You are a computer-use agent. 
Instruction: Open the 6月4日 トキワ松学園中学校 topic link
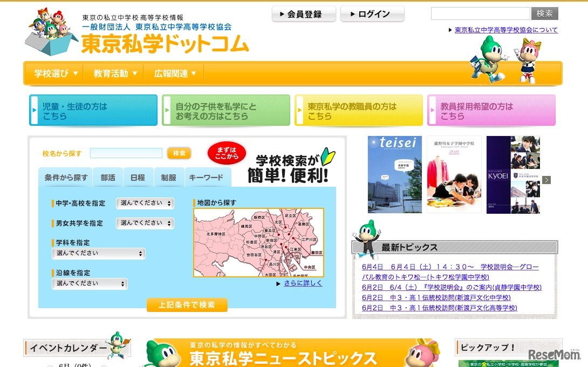450,272
